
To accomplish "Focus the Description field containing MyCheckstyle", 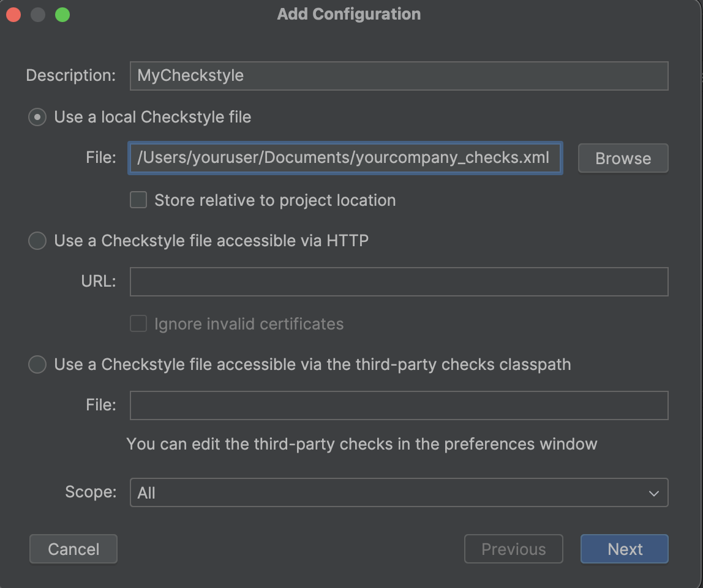I will click(x=399, y=76).
